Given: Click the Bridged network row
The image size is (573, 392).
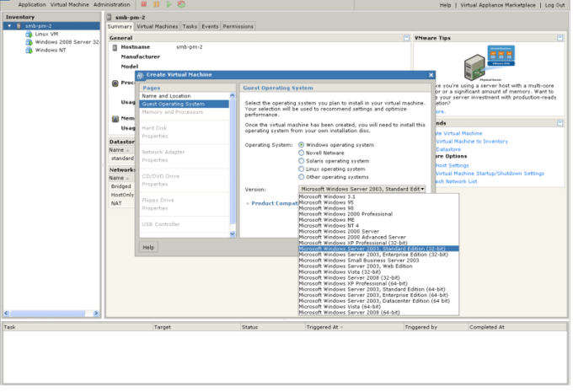Looking at the screenshot, I should 121,186.
